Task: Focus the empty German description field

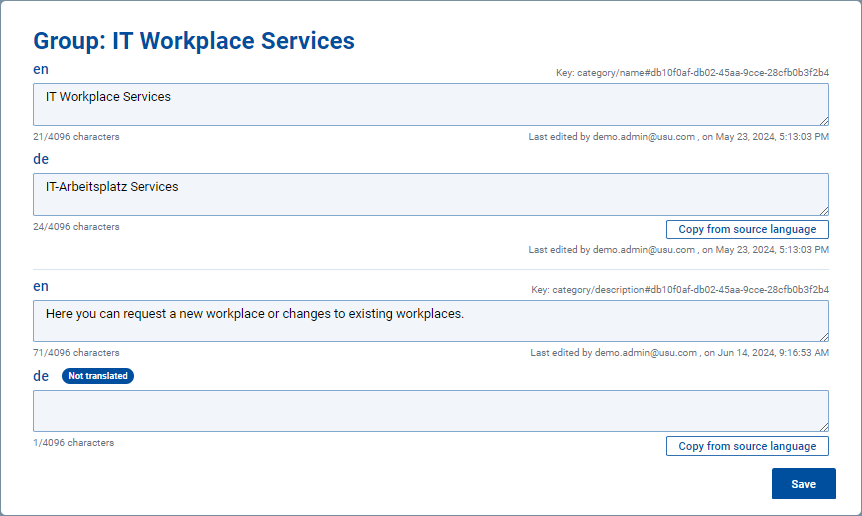Action: (430, 411)
